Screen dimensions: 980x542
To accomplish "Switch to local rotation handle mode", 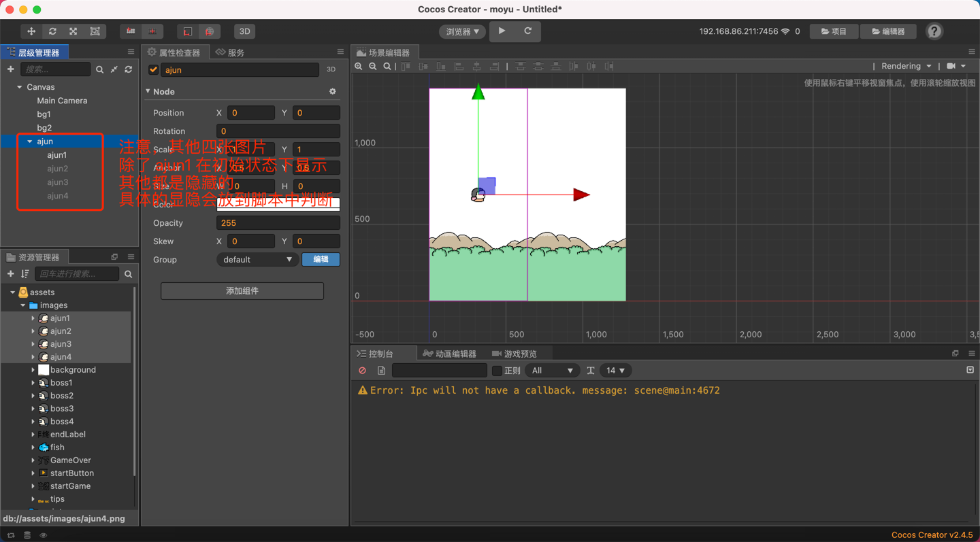I will pyautogui.click(x=188, y=31).
